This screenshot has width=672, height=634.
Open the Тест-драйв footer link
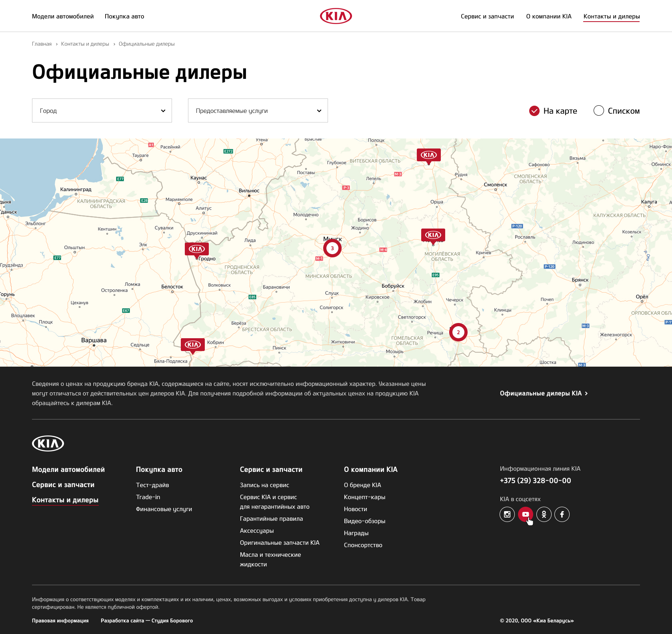152,485
